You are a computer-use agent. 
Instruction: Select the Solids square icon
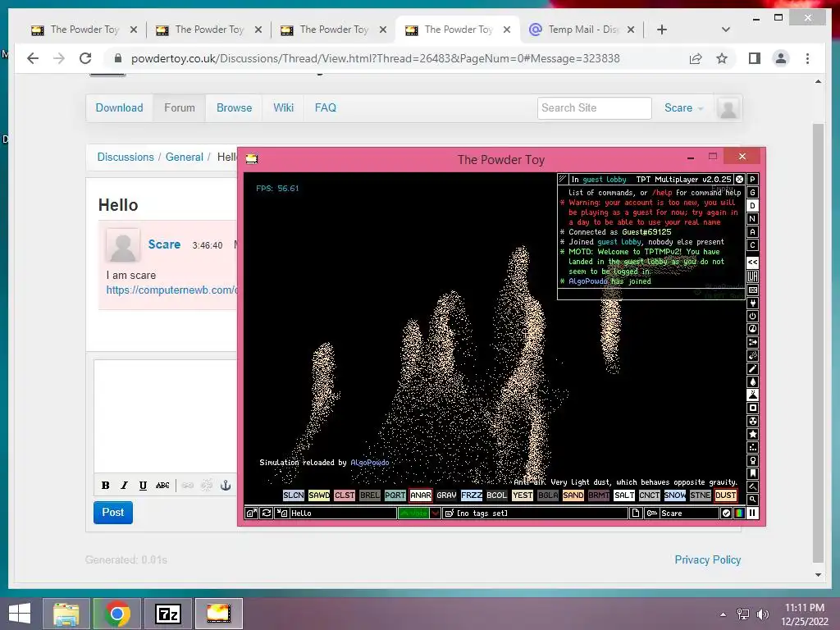pyautogui.click(x=753, y=408)
